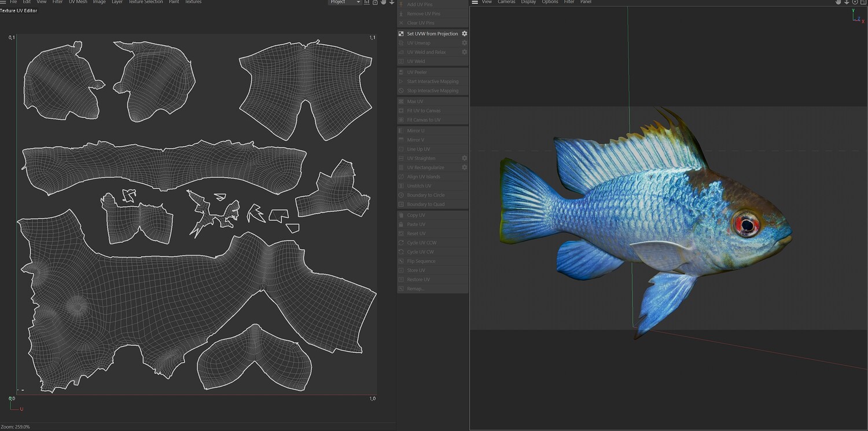Image resolution: width=868 pixels, height=431 pixels.
Task: Click the Boundary to Circle icon
Action: coord(402,195)
